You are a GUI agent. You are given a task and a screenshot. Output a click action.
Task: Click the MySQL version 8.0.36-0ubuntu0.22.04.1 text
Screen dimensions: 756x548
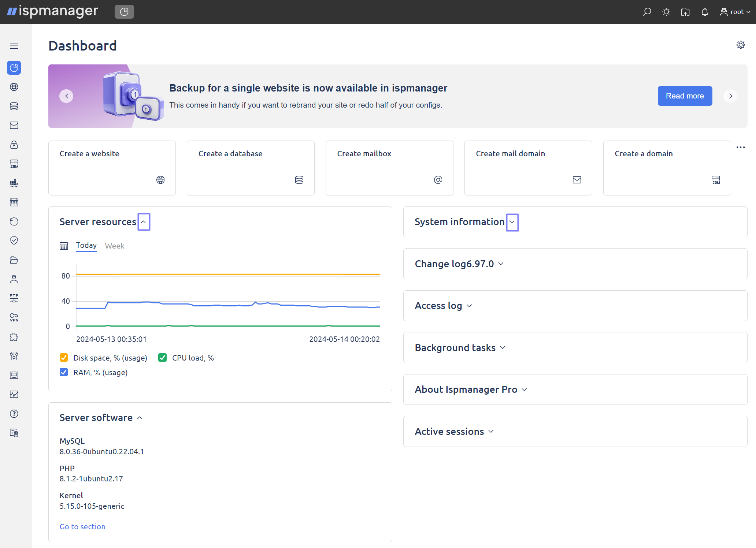(102, 451)
